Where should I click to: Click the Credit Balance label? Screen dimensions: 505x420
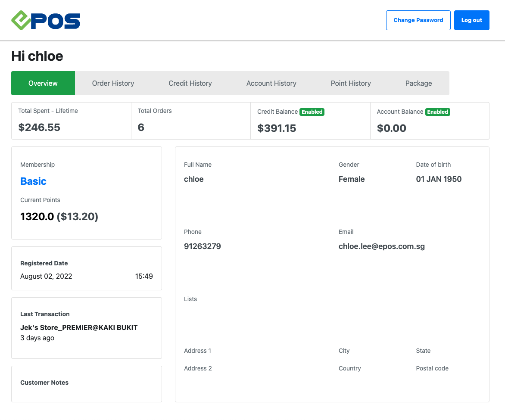(x=277, y=112)
